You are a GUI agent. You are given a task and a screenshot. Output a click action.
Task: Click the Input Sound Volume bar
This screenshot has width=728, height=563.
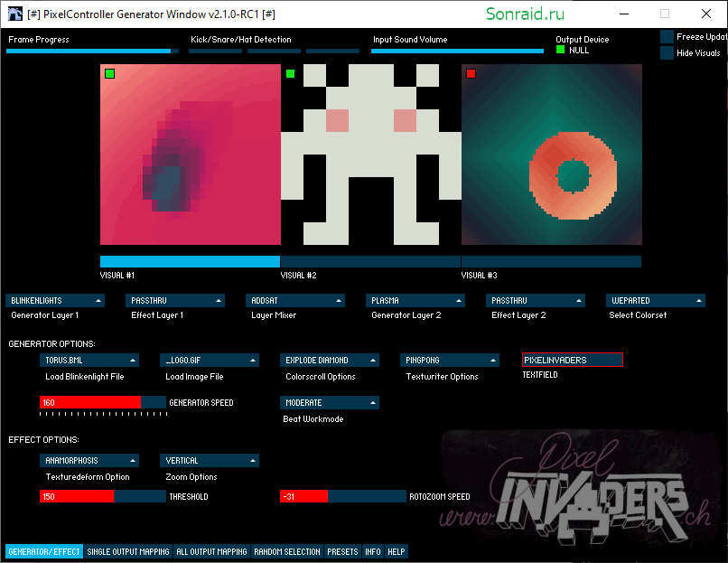coord(457,52)
